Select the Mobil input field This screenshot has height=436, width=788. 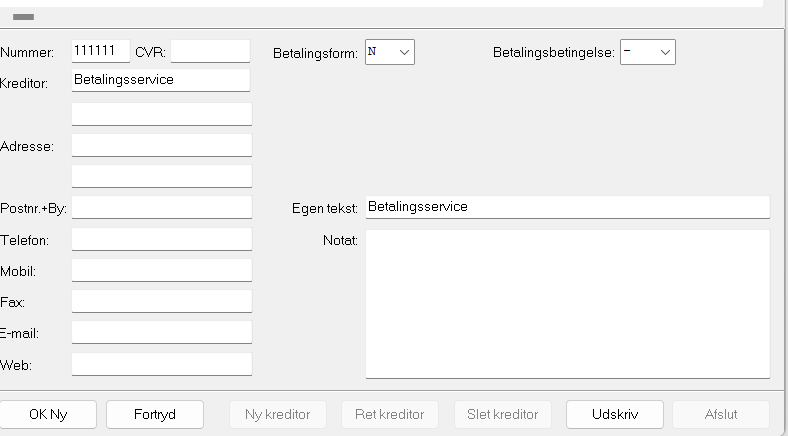pyautogui.click(x=162, y=270)
